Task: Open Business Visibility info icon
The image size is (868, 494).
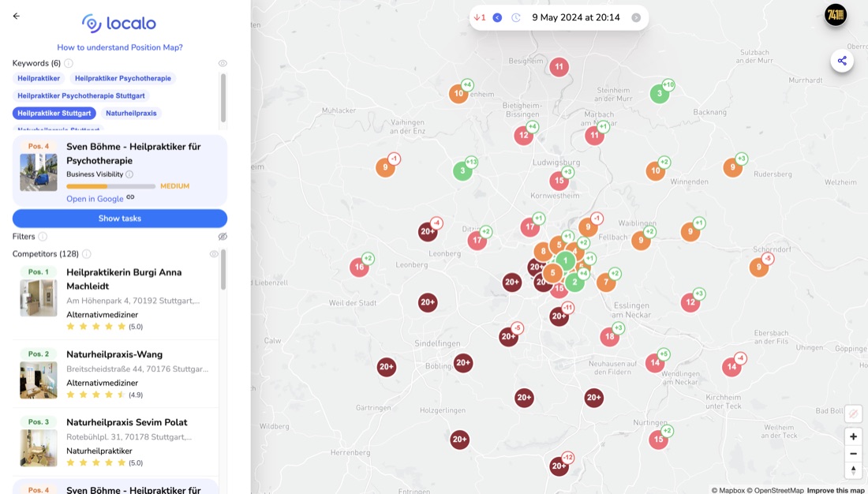Action: point(129,174)
